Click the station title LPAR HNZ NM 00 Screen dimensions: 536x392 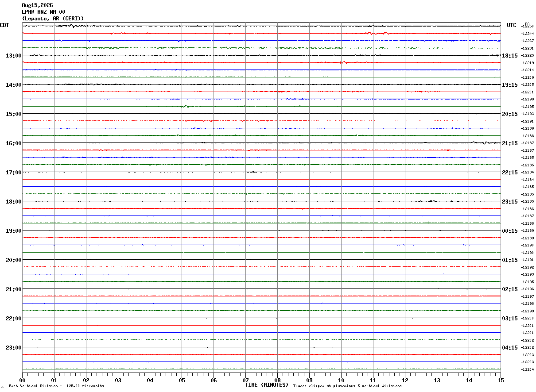(43, 12)
